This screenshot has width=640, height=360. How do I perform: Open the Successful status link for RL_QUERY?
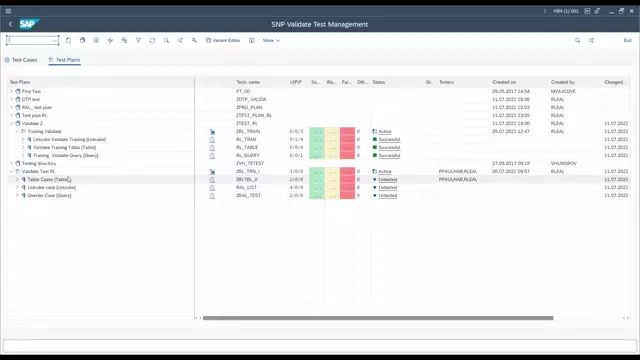coord(389,156)
